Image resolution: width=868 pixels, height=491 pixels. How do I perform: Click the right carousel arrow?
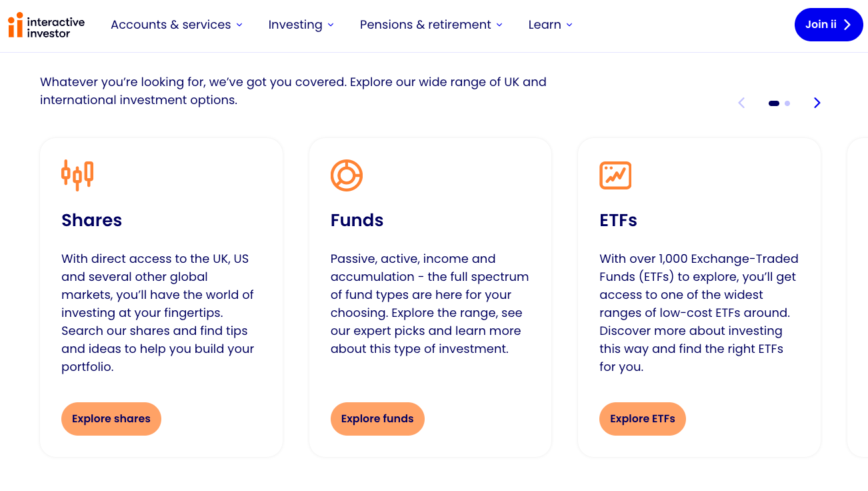click(817, 103)
